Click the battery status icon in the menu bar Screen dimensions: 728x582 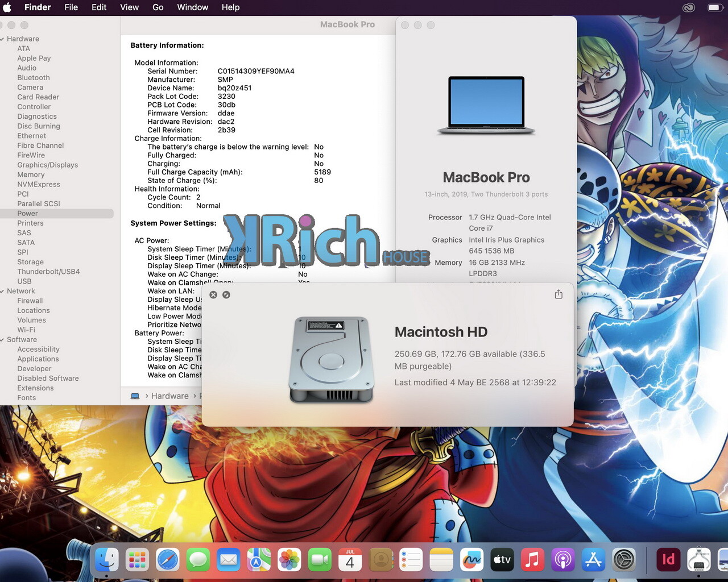[714, 7]
